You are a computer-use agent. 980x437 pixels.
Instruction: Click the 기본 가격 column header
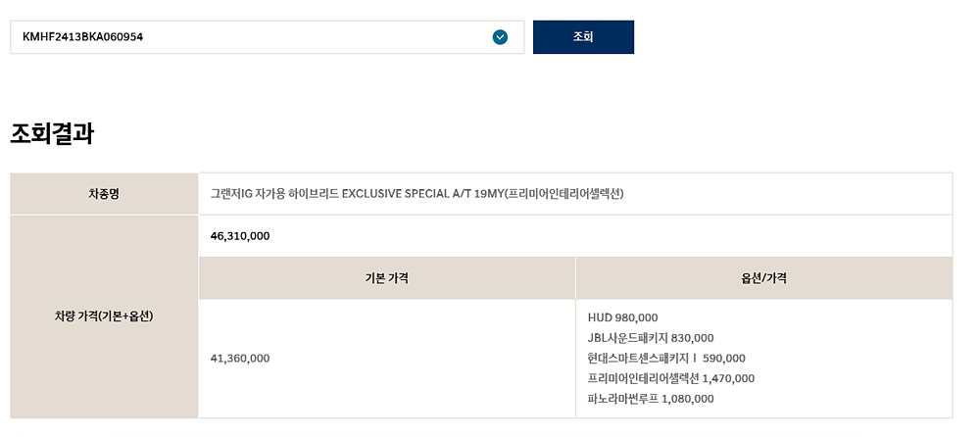pos(387,278)
